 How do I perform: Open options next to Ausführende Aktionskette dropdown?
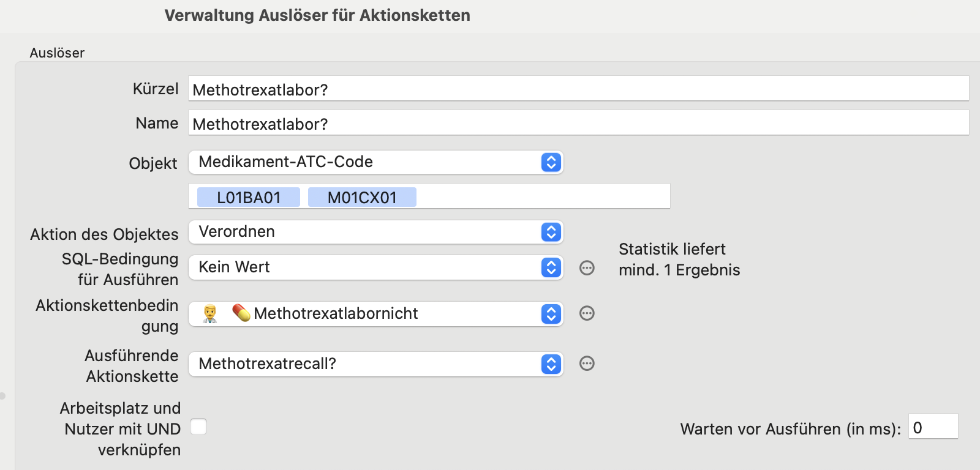point(587,364)
